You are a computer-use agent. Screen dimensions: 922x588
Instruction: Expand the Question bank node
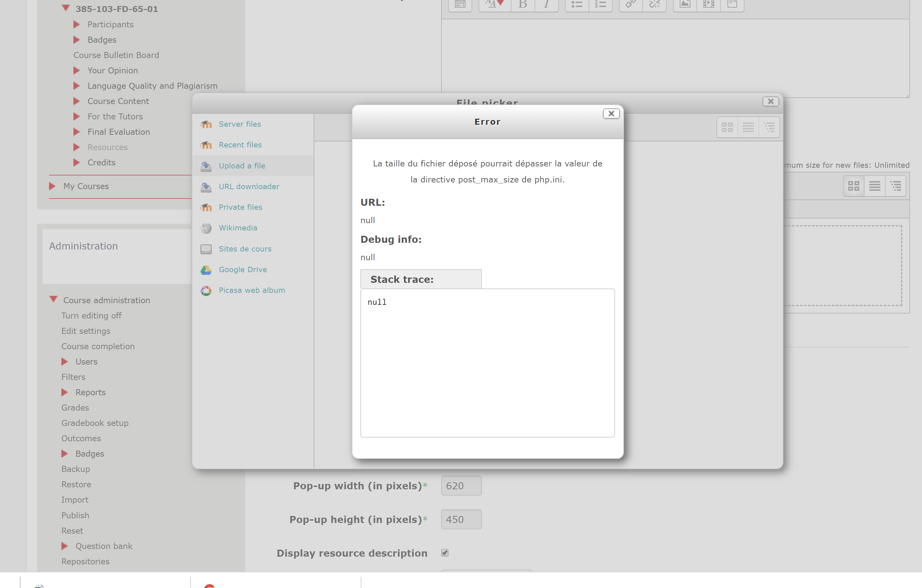[x=65, y=546]
